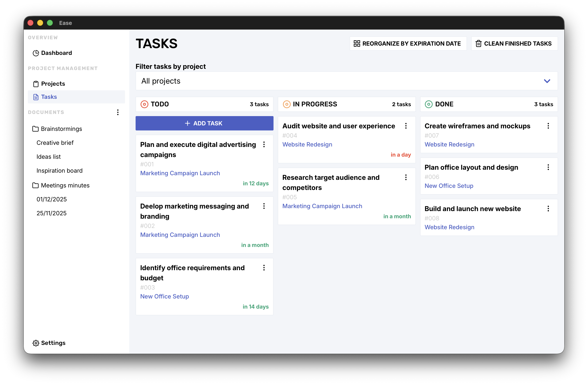Click the grid icon on Reorganize button
Screen dimensions: 588x385
[357, 43]
